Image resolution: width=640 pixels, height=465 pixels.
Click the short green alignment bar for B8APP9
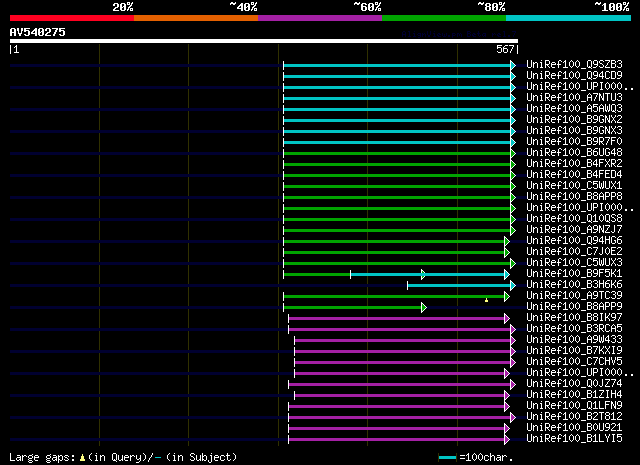point(352,308)
